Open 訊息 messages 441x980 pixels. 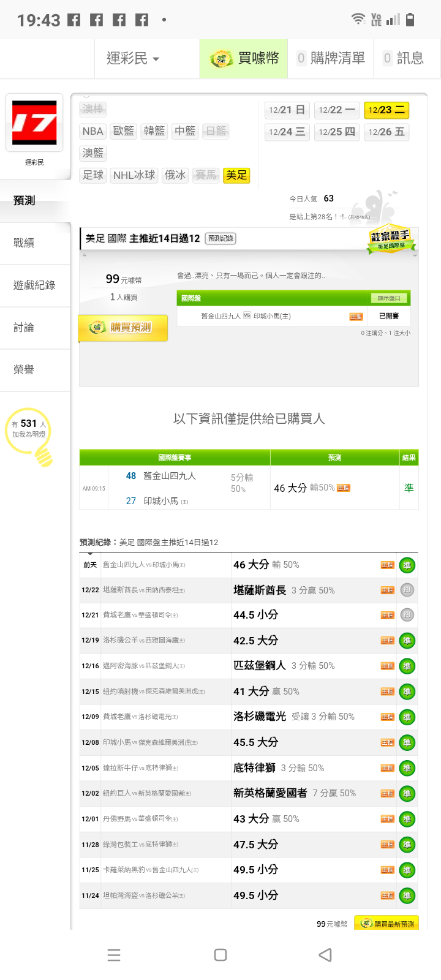point(404,58)
